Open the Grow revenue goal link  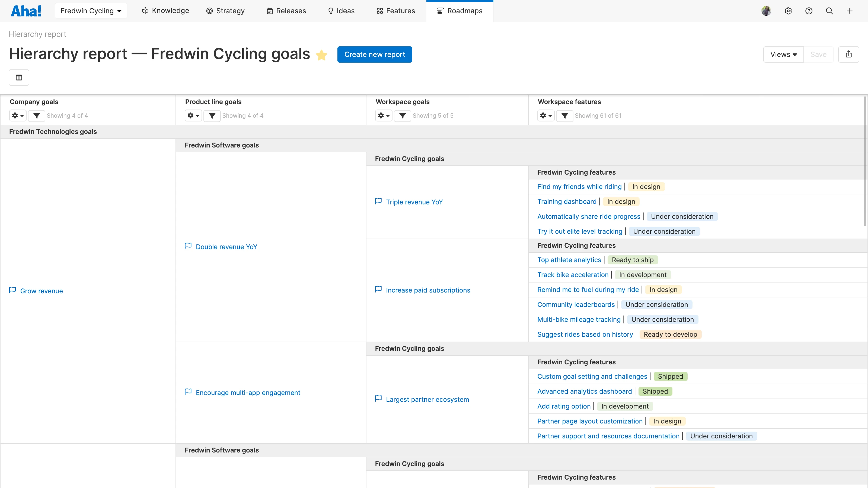[41, 291]
